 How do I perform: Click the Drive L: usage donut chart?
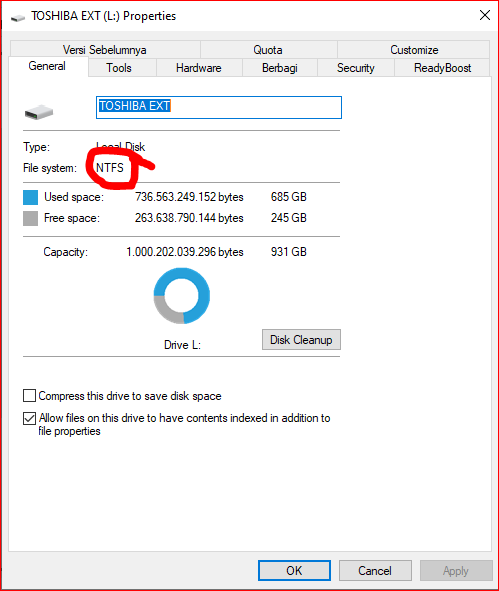pos(182,296)
